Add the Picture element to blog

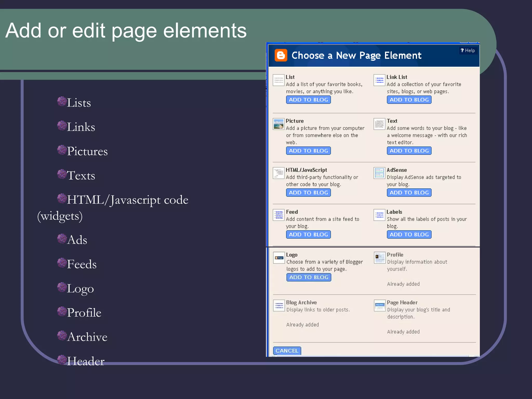(308, 151)
